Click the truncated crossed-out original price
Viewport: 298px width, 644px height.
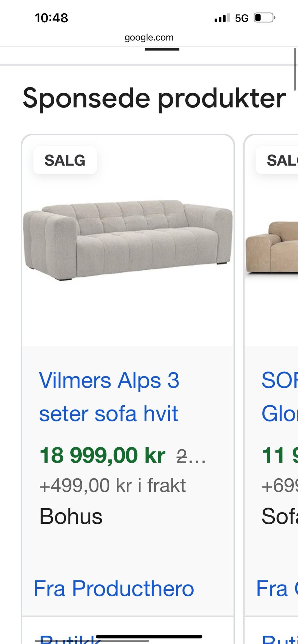tap(191, 456)
